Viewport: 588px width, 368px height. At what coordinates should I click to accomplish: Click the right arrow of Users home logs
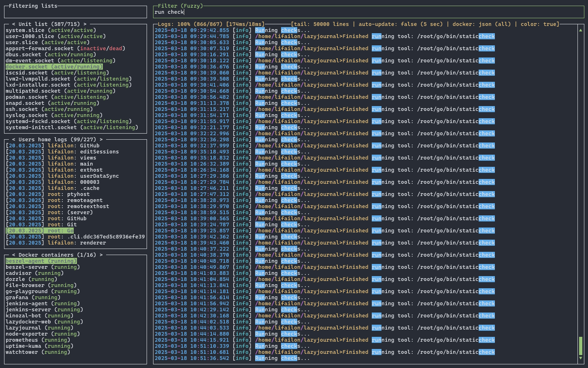pyautogui.click(x=101, y=140)
